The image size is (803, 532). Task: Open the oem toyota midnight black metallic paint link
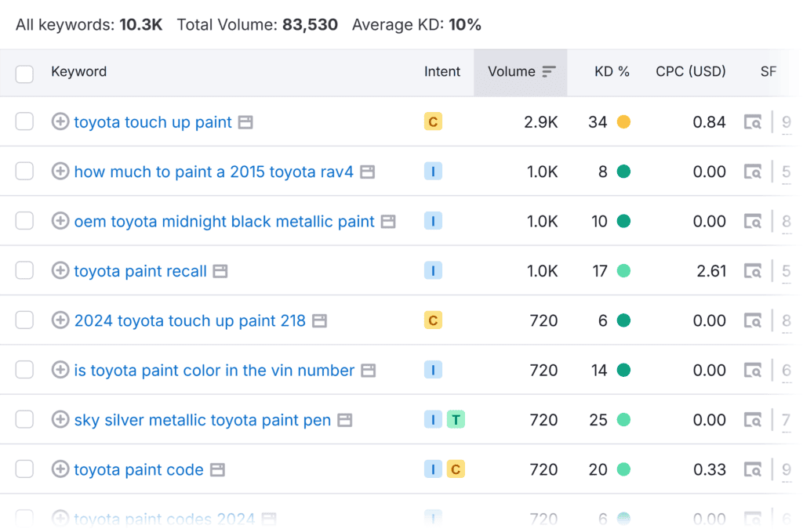click(224, 222)
